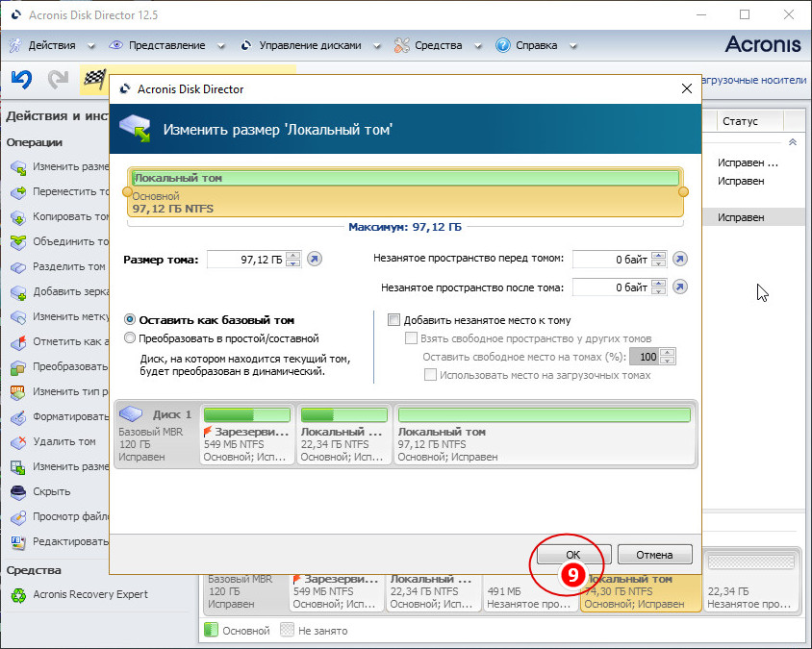Click the resize volume icon in Operations
The image size is (812, 649).
(x=18, y=167)
